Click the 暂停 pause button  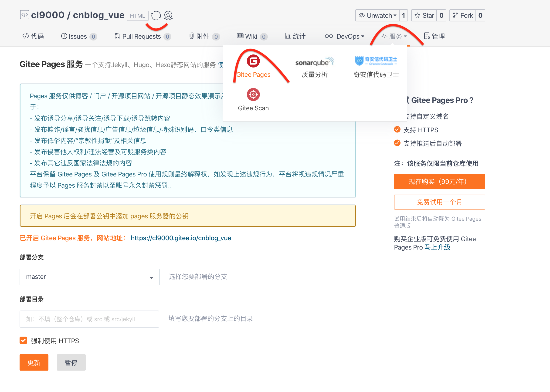[71, 362]
